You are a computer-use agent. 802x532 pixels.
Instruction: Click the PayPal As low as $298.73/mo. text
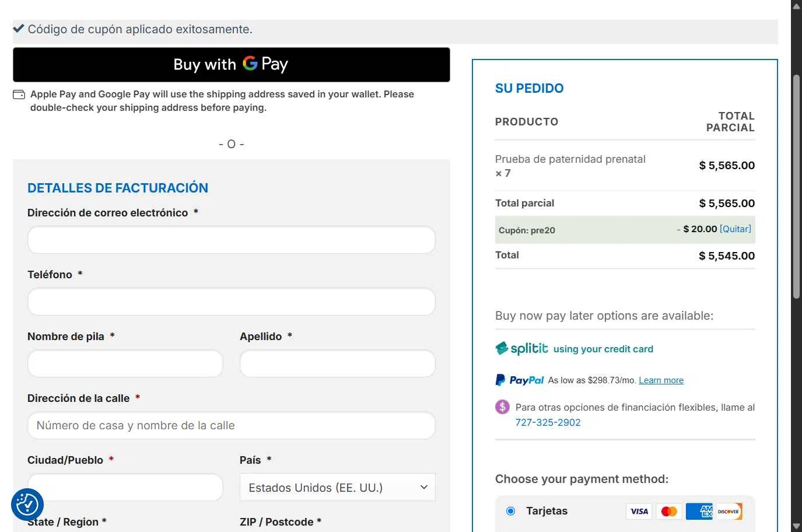point(592,380)
